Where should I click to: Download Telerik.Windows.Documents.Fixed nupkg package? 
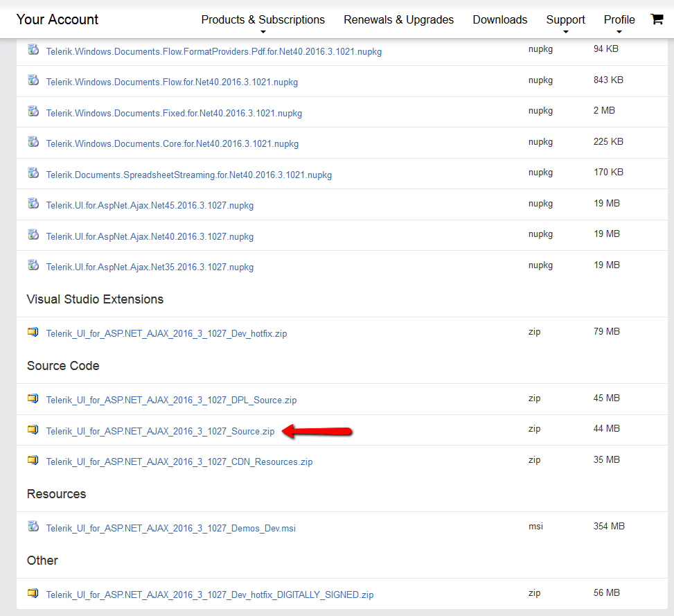click(x=174, y=113)
